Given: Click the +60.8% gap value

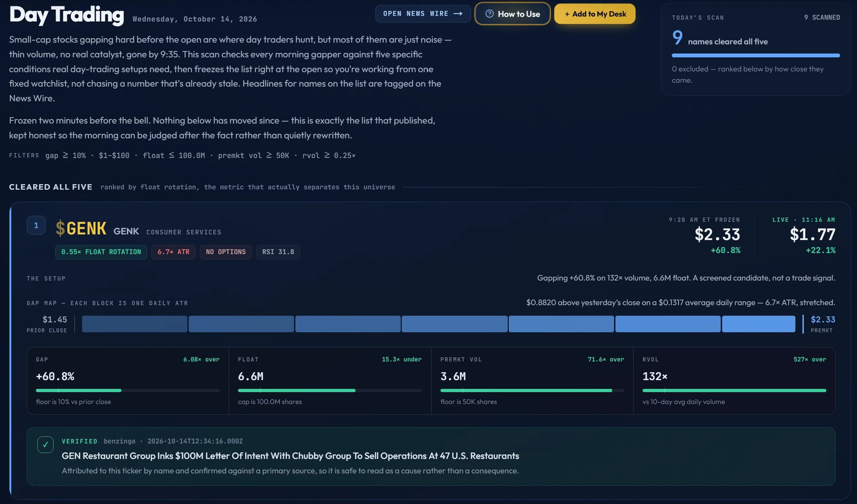Looking at the screenshot, I should [x=55, y=376].
